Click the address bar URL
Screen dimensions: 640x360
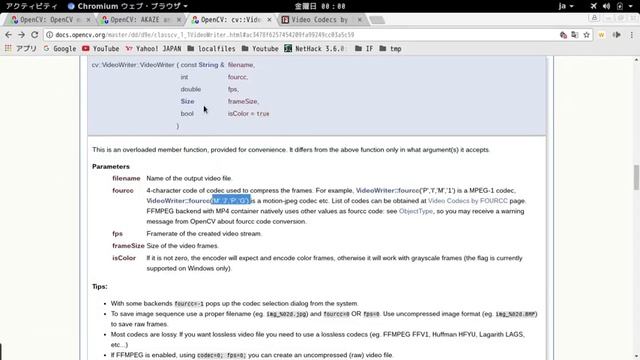coord(205,35)
